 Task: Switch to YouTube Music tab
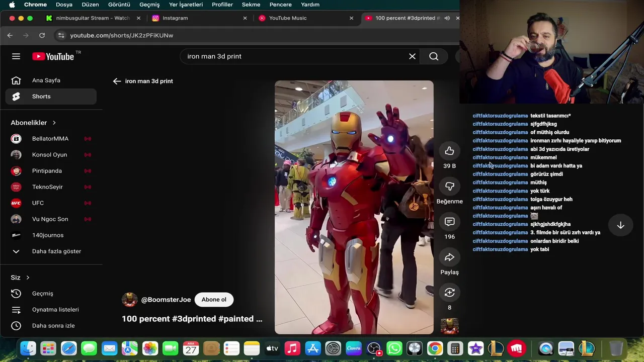[x=307, y=18]
